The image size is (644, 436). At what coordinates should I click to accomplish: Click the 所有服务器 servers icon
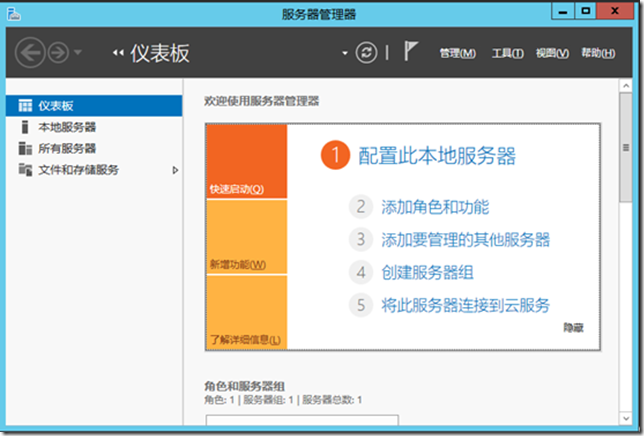coord(25,149)
